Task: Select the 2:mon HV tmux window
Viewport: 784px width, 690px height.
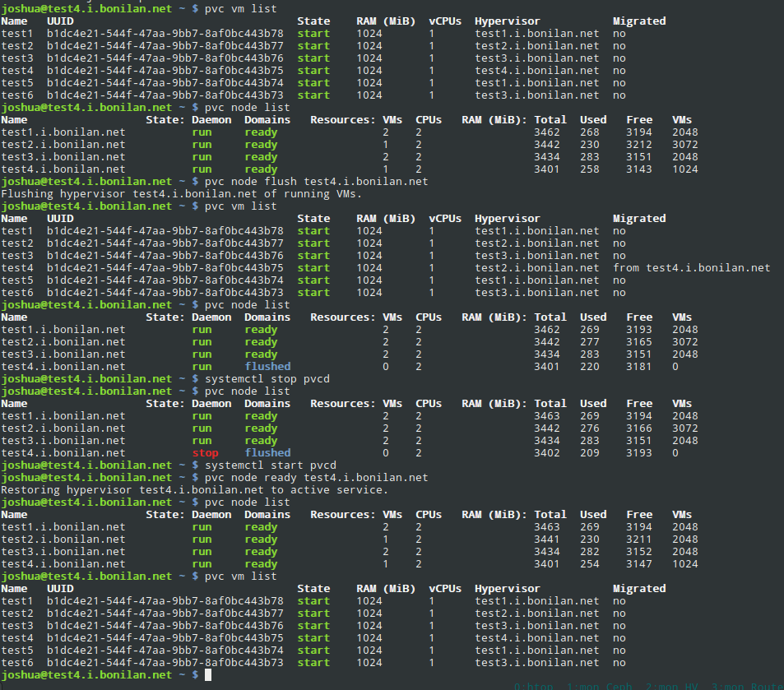Action: [x=669, y=686]
